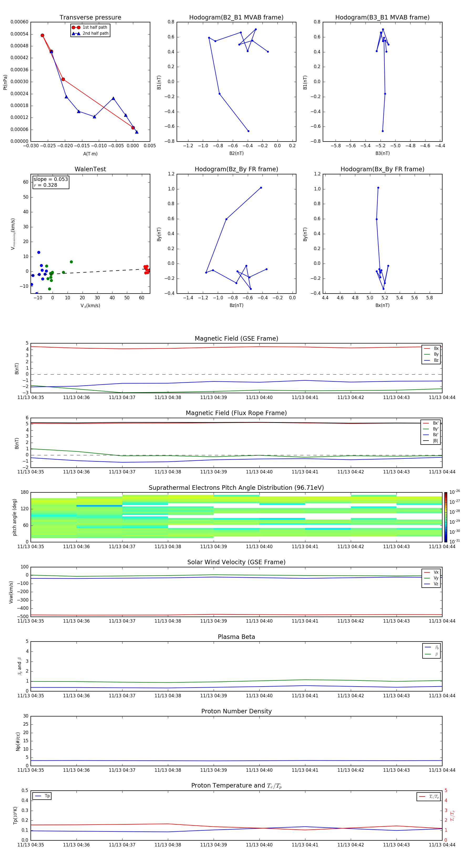Click the 'Transverse pressure' plot title
This screenshot has height=868, width=473.
coord(90,18)
